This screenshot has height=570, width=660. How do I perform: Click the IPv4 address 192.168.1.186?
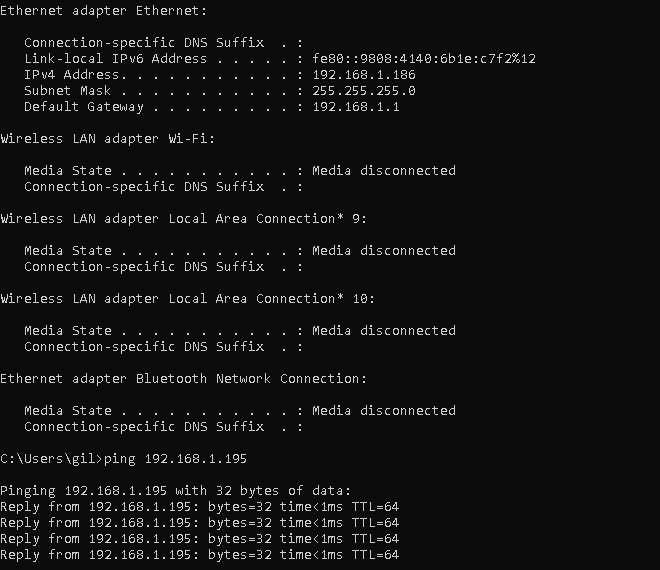tap(364, 75)
